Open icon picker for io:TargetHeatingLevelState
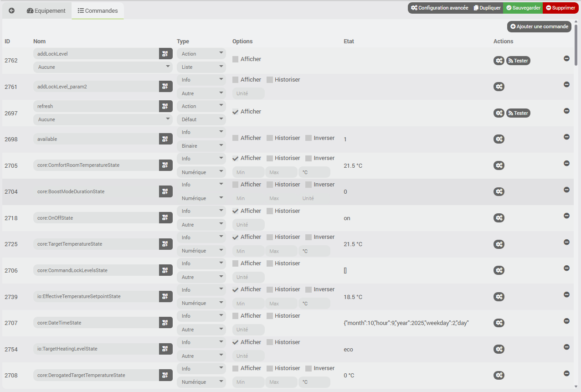 tap(166, 349)
